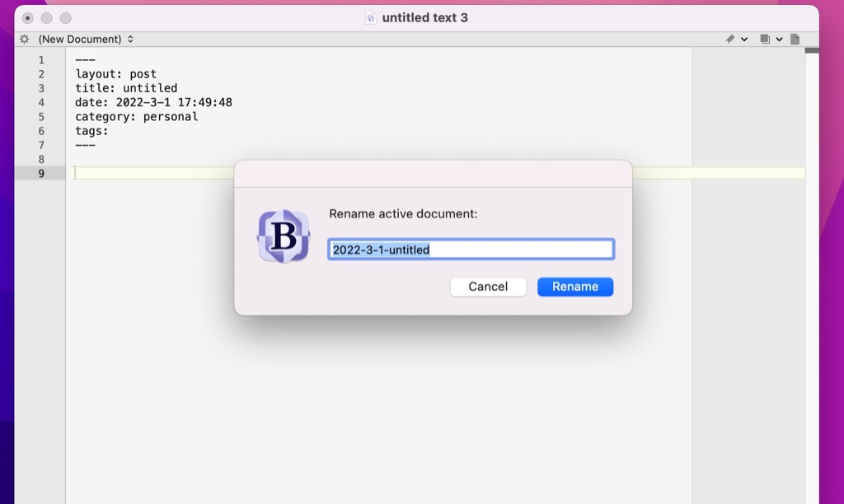Open the gear options menu

(25, 39)
